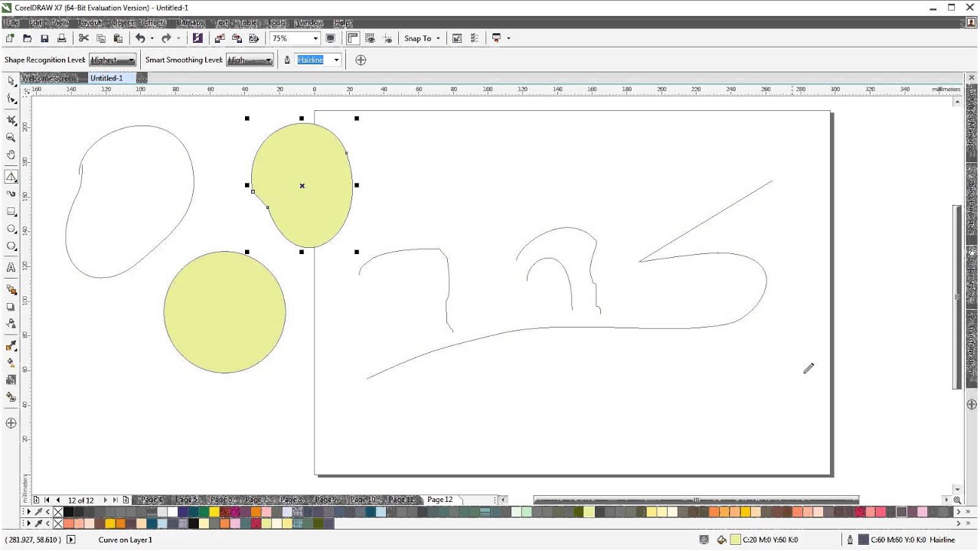Select the Pick tool in the toolbox
Image resolution: width=980 pixels, height=551 pixels.
11,80
